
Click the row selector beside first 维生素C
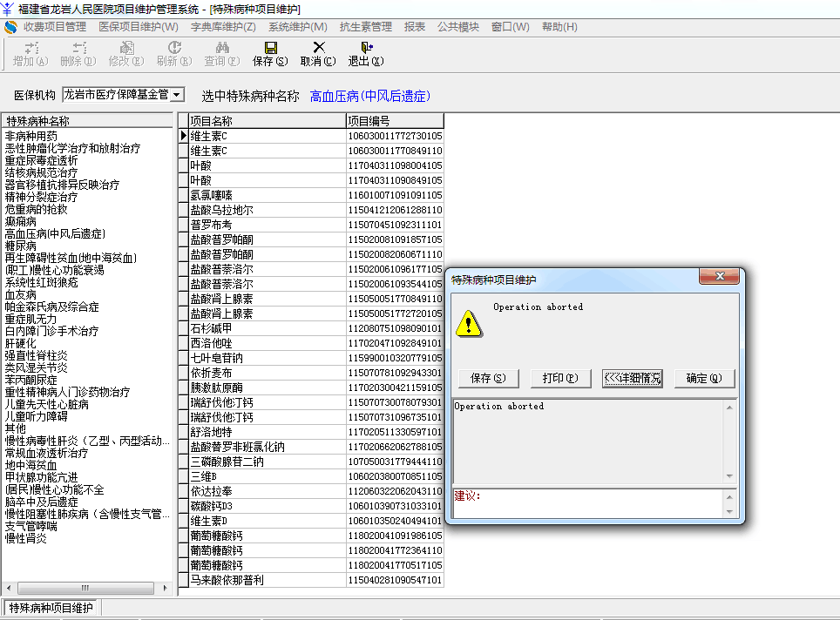pyautogui.click(x=183, y=136)
